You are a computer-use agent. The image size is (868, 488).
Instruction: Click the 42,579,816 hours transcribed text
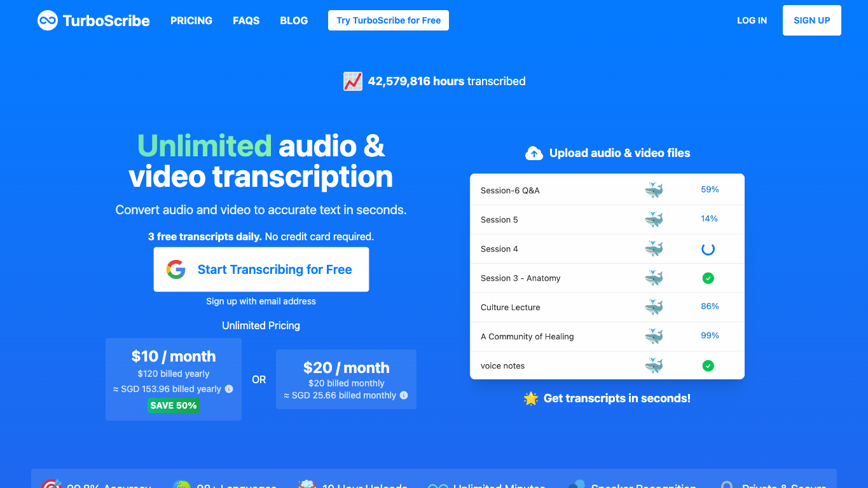pyautogui.click(x=447, y=81)
